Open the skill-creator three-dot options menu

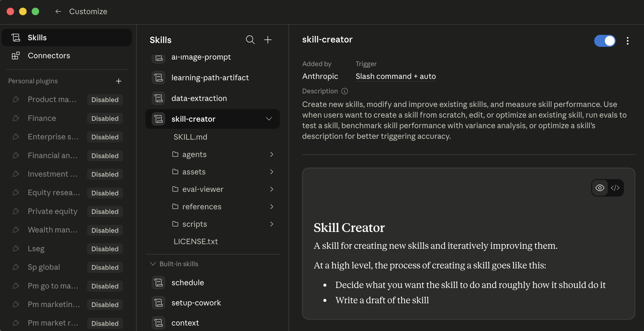pyautogui.click(x=628, y=41)
